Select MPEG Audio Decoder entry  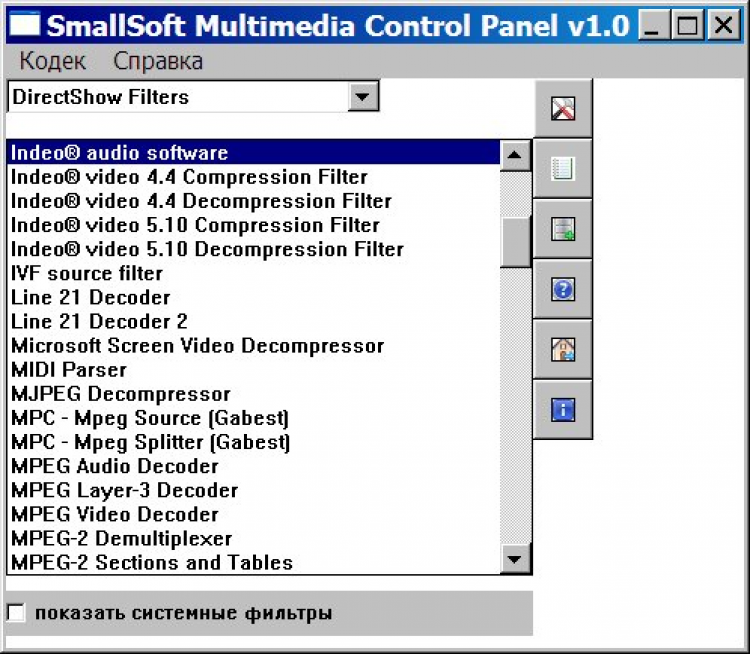(254, 466)
